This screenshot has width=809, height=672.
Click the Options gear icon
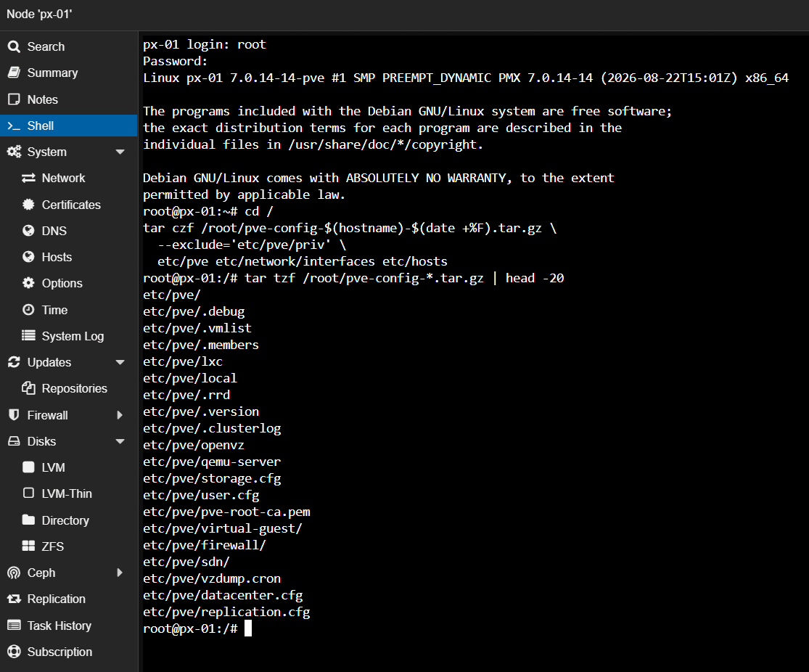28,283
